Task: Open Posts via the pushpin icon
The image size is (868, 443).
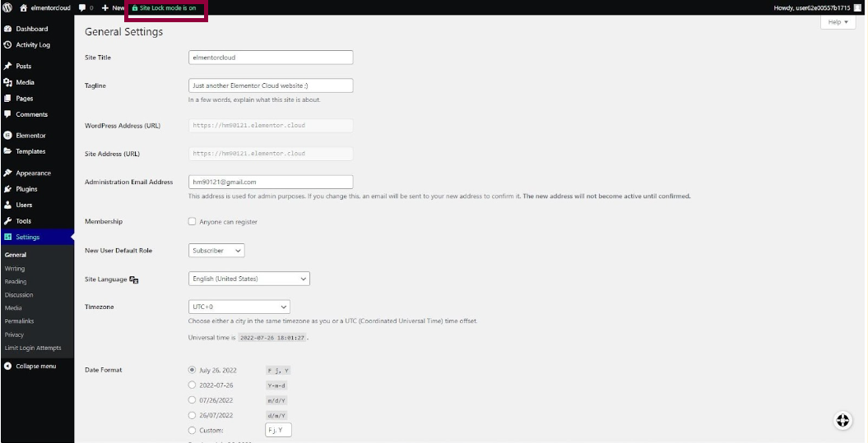Action: point(7,66)
